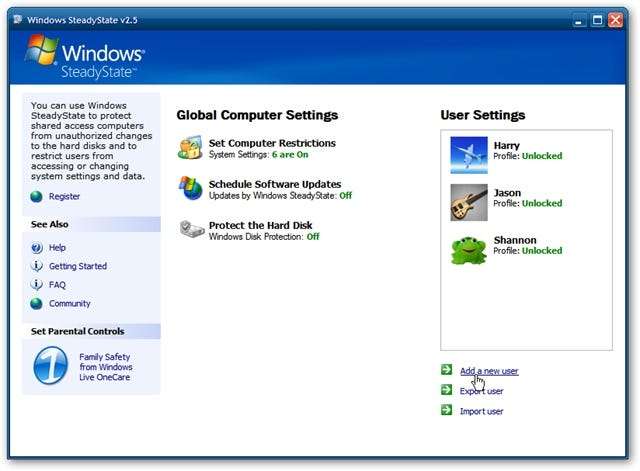Click the SteadyState title bar app icon
This screenshot has width=640, height=471.
point(18,19)
